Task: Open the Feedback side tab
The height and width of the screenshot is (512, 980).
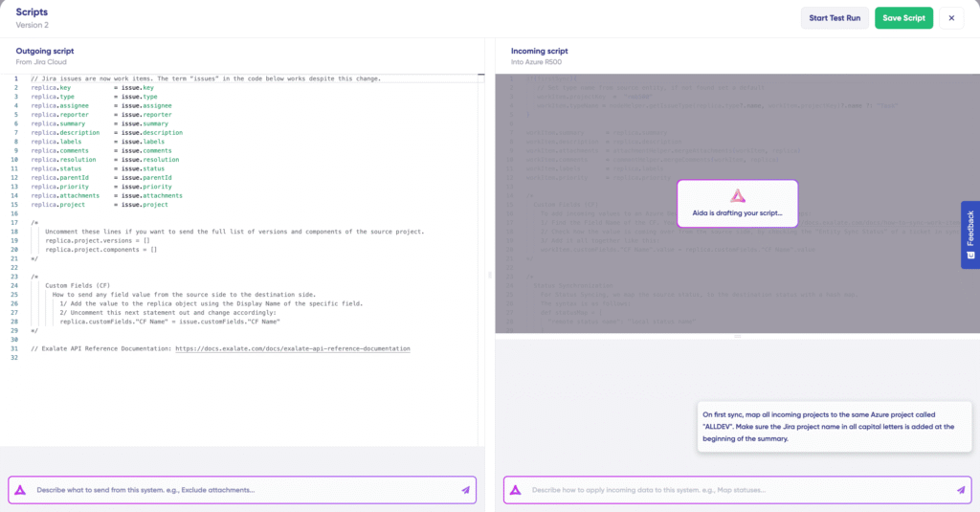Action: point(969,234)
